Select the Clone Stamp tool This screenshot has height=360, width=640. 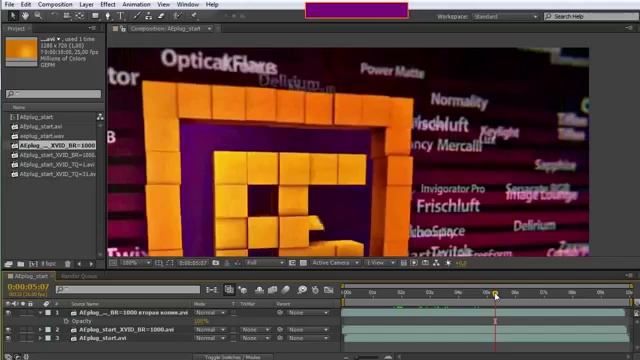pyautogui.click(x=149, y=16)
